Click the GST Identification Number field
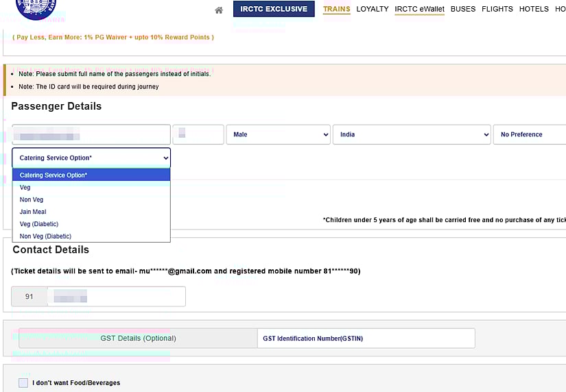 click(x=366, y=339)
